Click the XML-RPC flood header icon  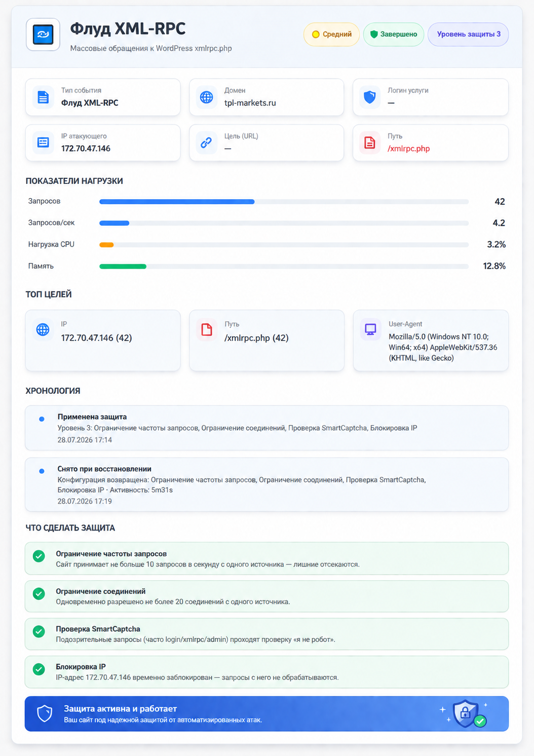click(43, 34)
